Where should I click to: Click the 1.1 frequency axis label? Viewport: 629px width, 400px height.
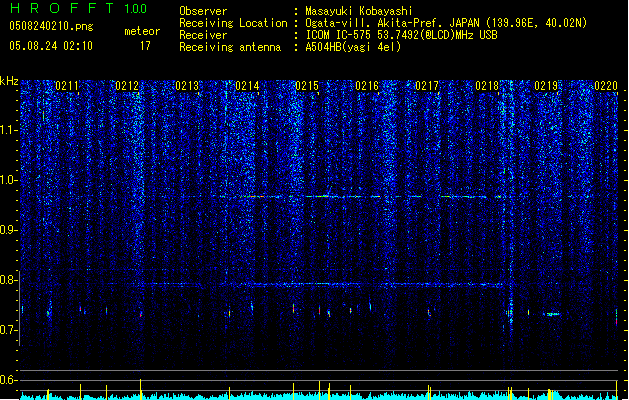coord(9,130)
